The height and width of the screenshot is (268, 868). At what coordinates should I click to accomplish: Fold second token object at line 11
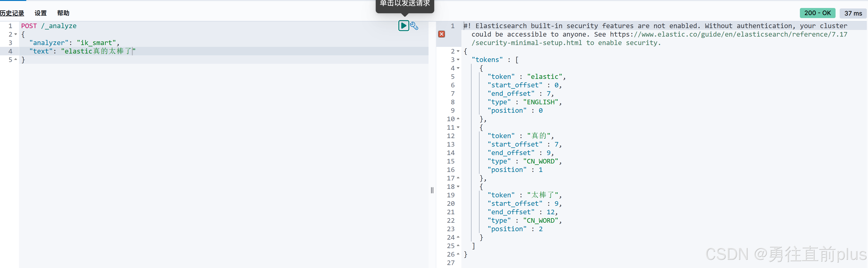pos(458,127)
